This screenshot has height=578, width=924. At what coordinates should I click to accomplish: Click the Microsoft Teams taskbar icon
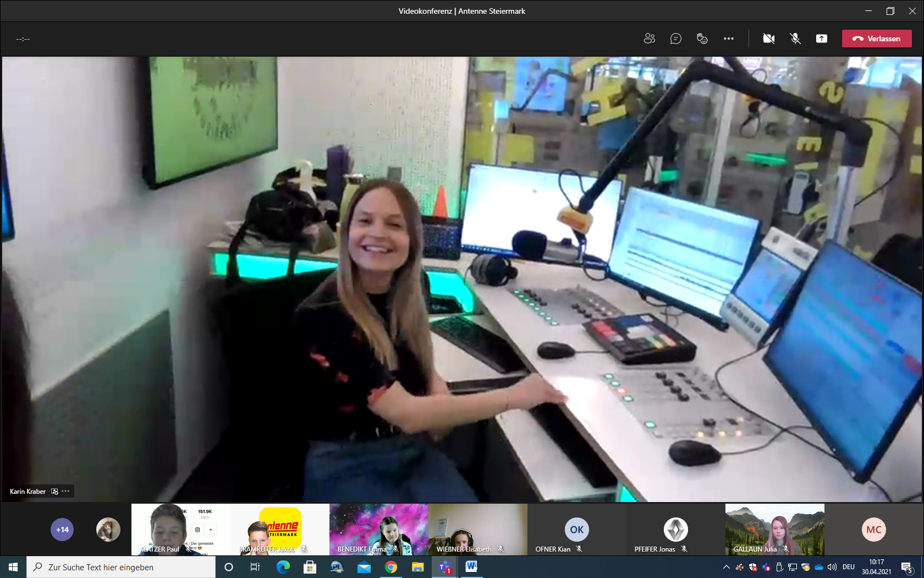click(x=445, y=567)
